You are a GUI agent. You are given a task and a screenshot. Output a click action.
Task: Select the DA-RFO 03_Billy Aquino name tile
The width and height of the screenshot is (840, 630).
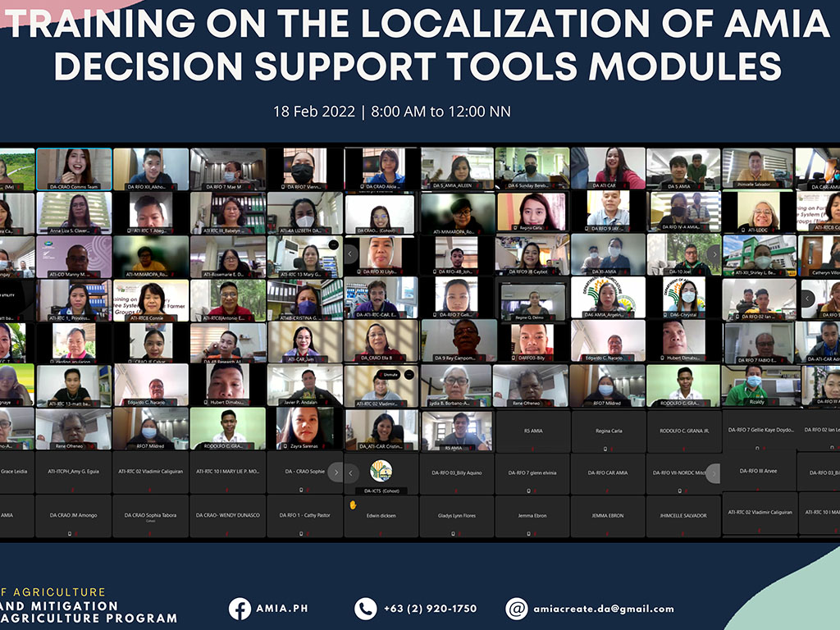(456, 473)
